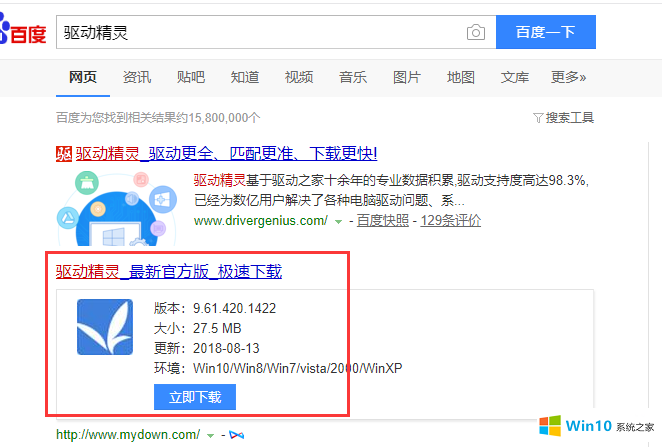Expand the 更多» menu

pyautogui.click(x=569, y=77)
